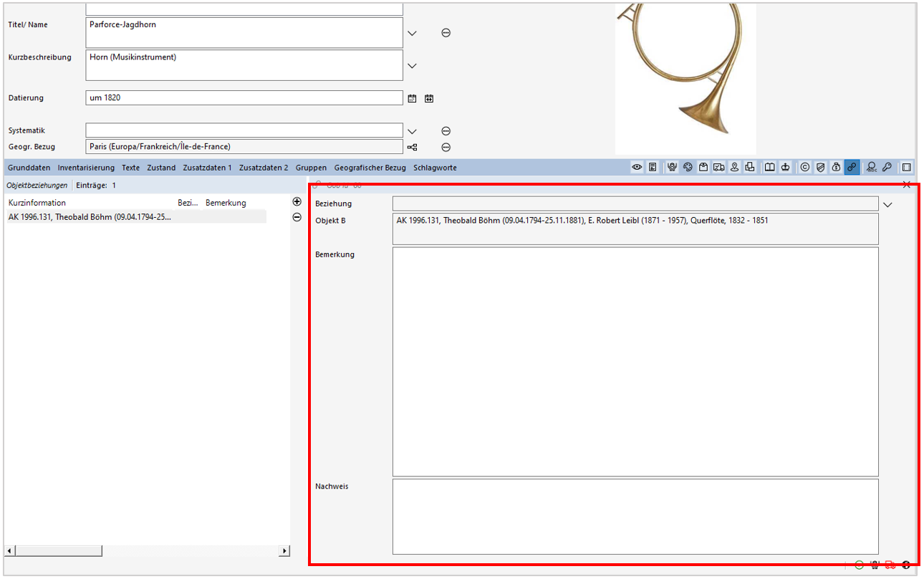Select the book icon for literature references
Viewport: 924px width, 579px height.
click(x=769, y=167)
